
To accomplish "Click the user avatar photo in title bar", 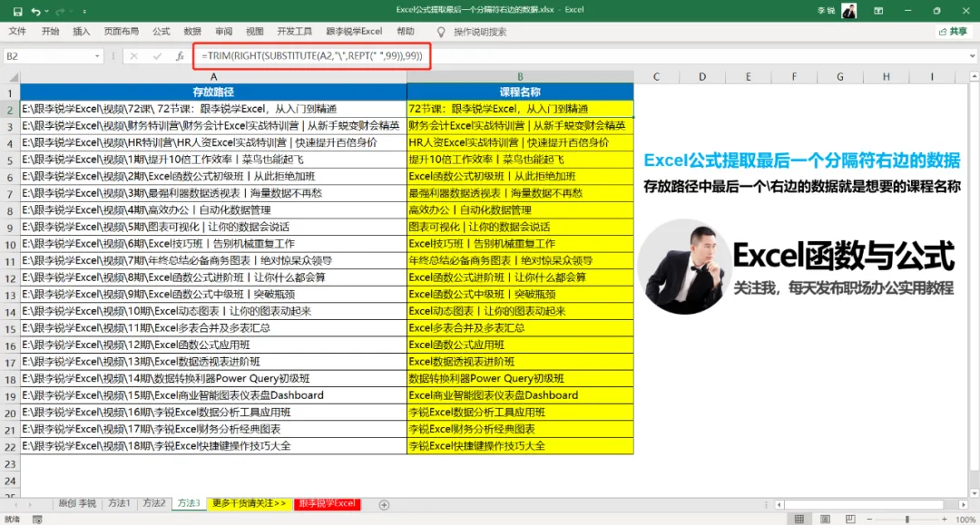I will [x=848, y=11].
